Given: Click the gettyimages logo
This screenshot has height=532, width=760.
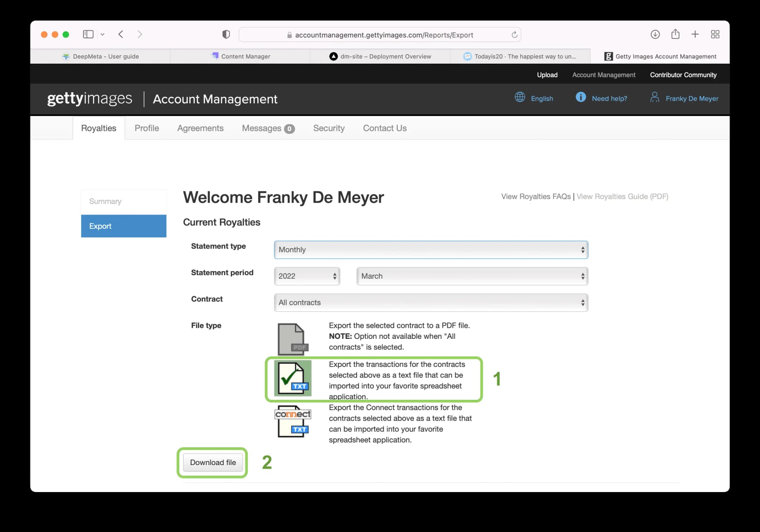Looking at the screenshot, I should (x=89, y=99).
